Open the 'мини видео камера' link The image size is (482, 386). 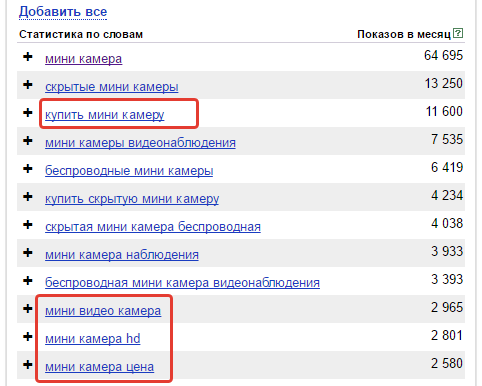click(103, 311)
